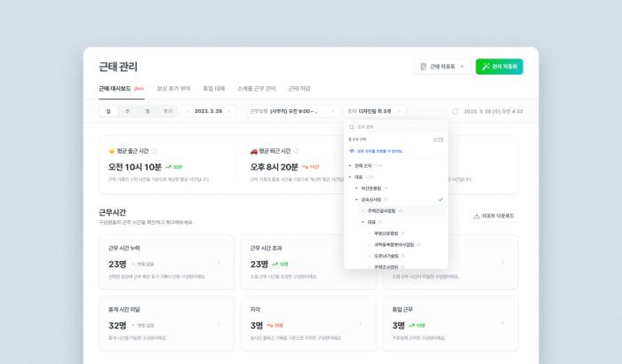Click the info icon next to 평균 퇴근 시간
The width and height of the screenshot is (622, 364).
(x=296, y=151)
